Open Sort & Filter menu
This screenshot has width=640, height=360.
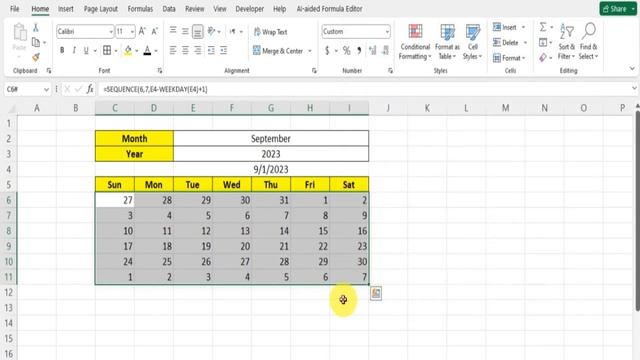[x=567, y=42]
